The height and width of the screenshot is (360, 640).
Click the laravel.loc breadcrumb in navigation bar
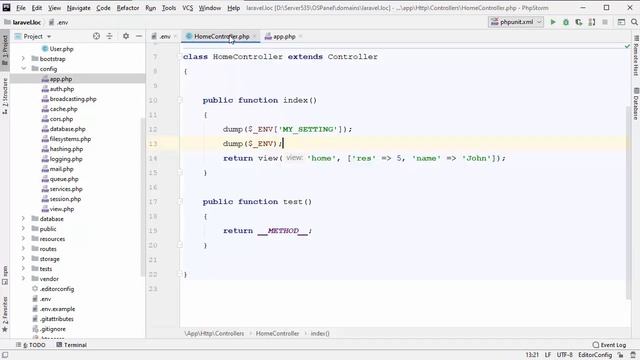[x=23, y=22]
